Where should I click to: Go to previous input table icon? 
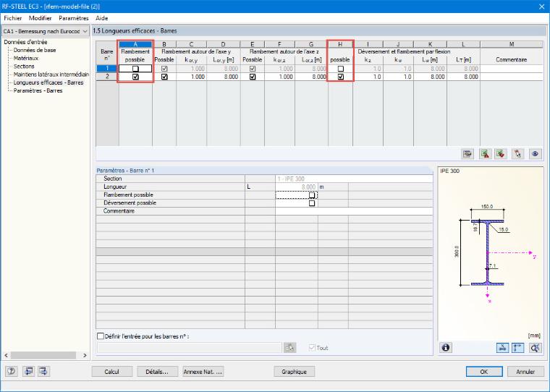coord(28,371)
